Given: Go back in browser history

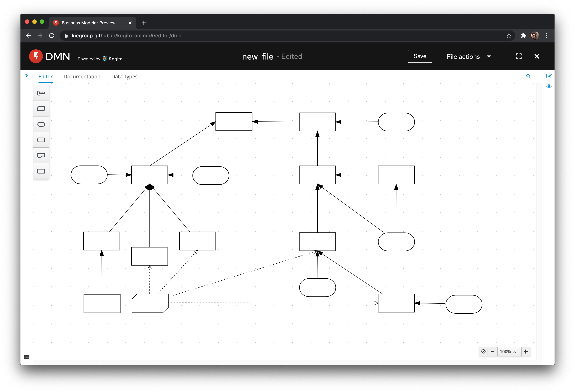Looking at the screenshot, I should [29, 36].
